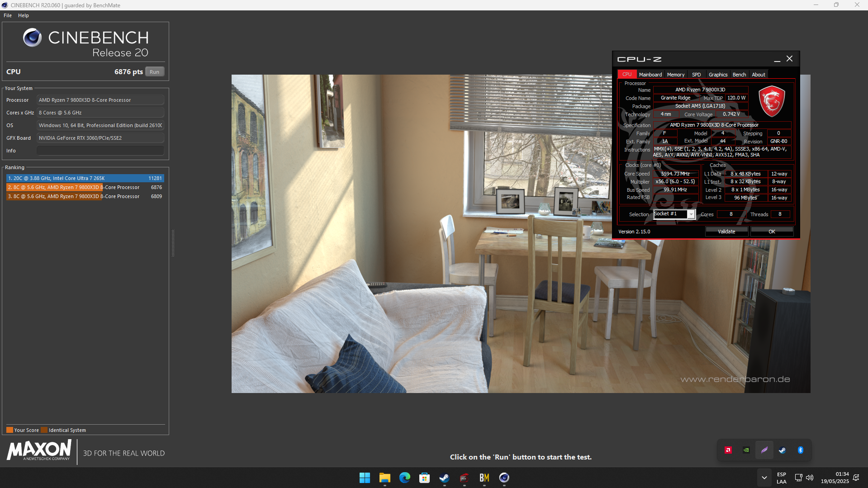Open Cinebench taskbar icon
This screenshot has height=488, width=868.
[504, 478]
